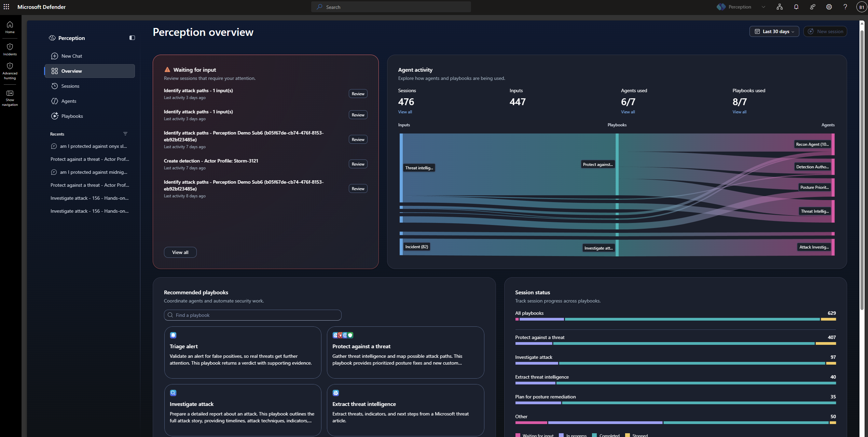Click View all under Sessions count
Screen dimensions: 868x437
405,112
